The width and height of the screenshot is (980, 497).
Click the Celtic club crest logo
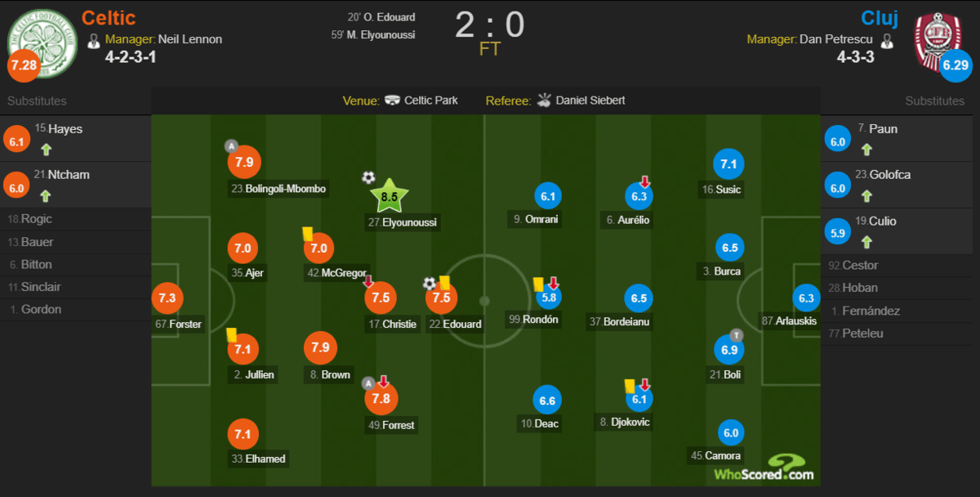(x=42, y=43)
